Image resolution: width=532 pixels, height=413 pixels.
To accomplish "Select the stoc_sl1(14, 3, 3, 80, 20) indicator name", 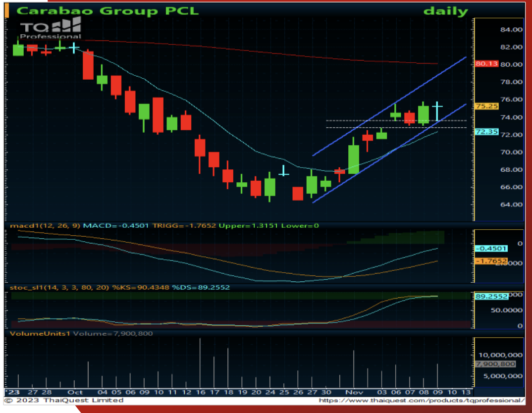I will pos(59,287).
